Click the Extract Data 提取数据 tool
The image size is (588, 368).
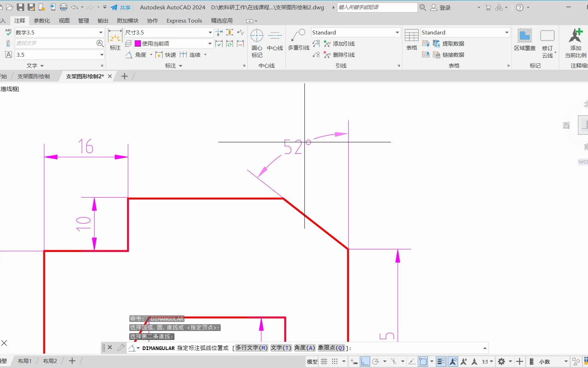449,43
